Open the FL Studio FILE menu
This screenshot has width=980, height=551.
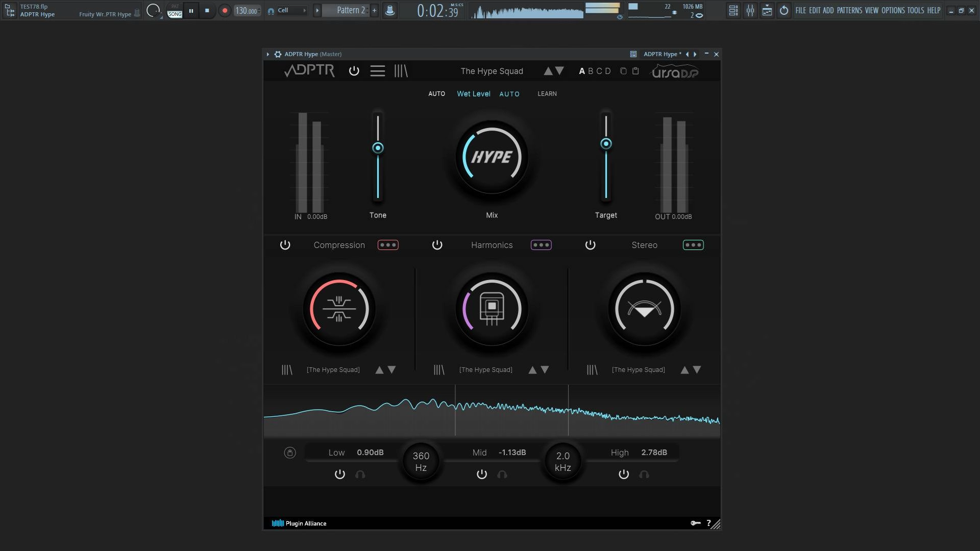pyautogui.click(x=800, y=10)
